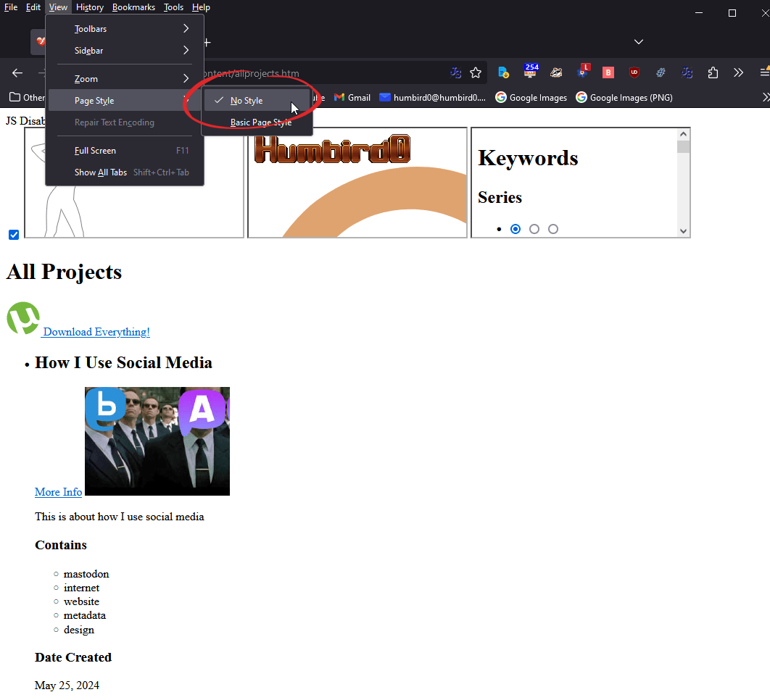This screenshot has width=770, height=700.
Task: Open the list all tabs chevron
Action: point(639,41)
